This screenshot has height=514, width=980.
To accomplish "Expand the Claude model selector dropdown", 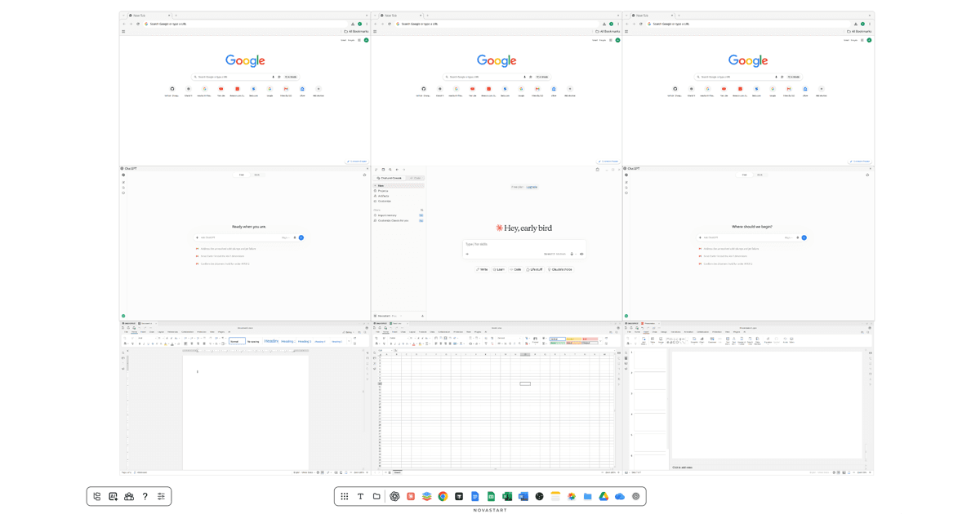I will (x=555, y=254).
